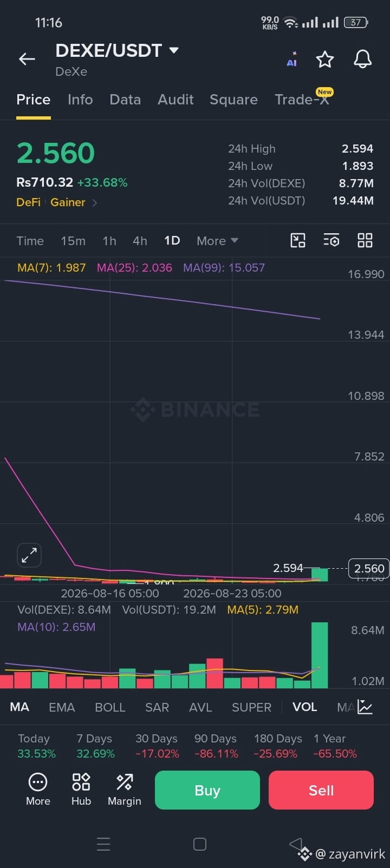Tap the green Buy button
Image resolution: width=390 pixels, height=868 pixels.
(207, 790)
